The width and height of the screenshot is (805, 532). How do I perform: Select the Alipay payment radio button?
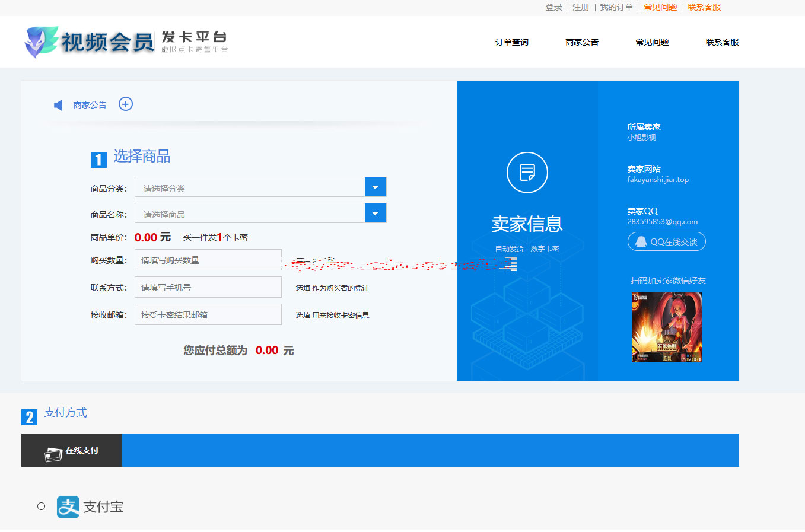(41, 506)
